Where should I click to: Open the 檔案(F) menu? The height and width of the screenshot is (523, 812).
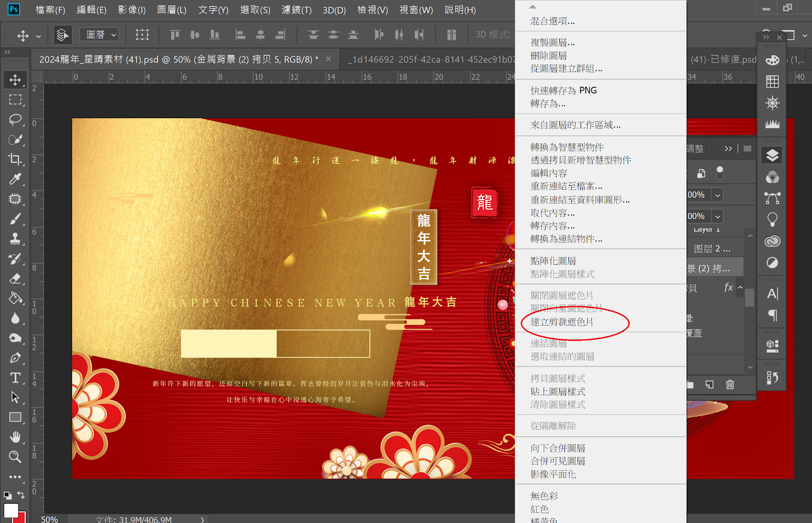[50, 10]
